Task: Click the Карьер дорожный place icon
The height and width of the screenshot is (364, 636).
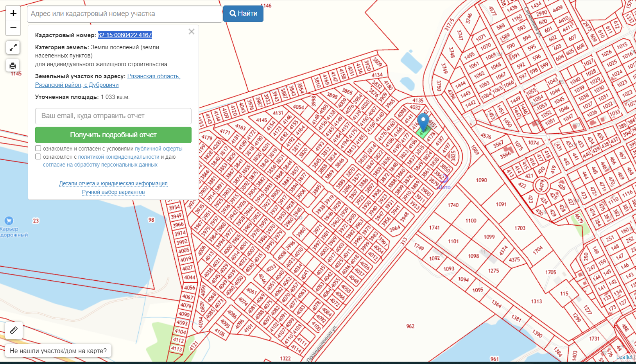Action: (9, 221)
